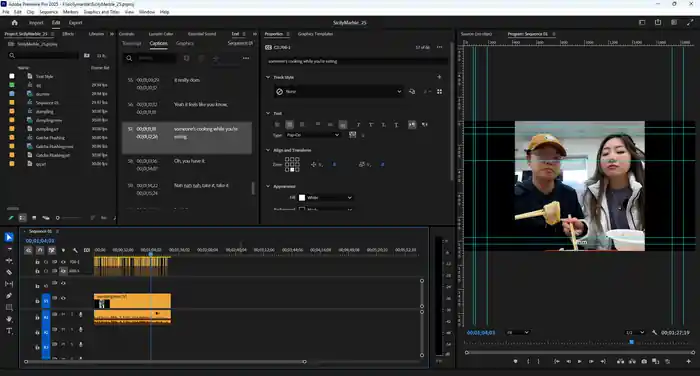Toggle V1 source patching blue button

pos(46,301)
